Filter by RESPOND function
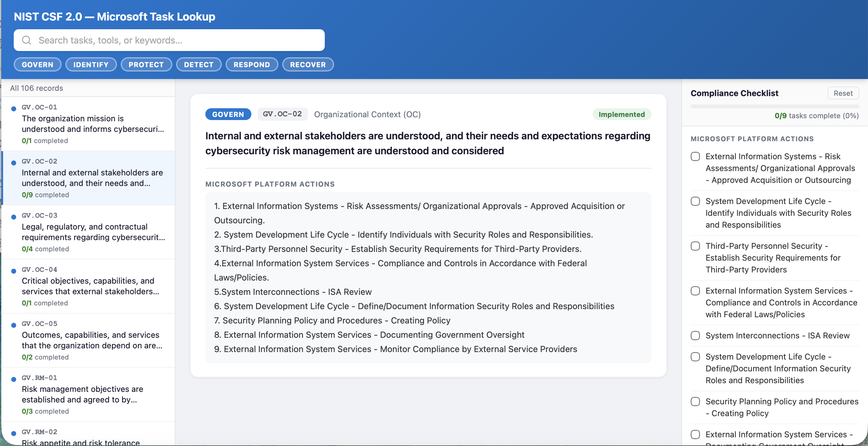868x446 pixels. [252, 64]
